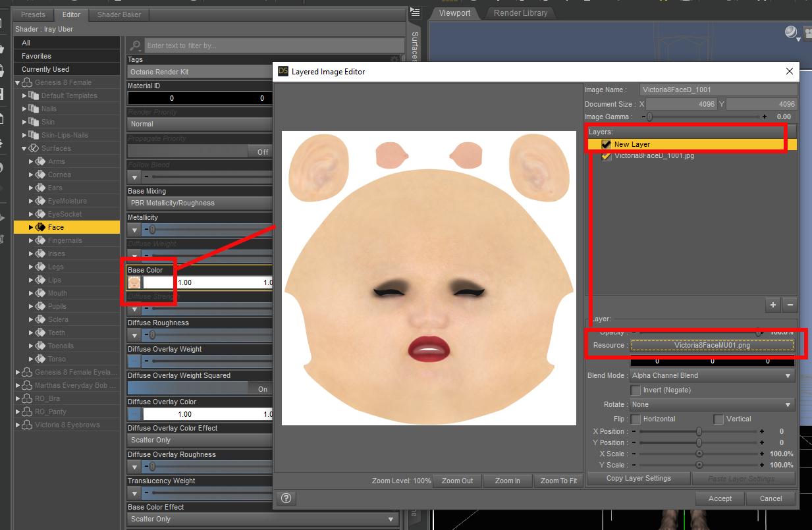
Task: Enable the Invert (Negate) checkbox
Action: coord(636,390)
